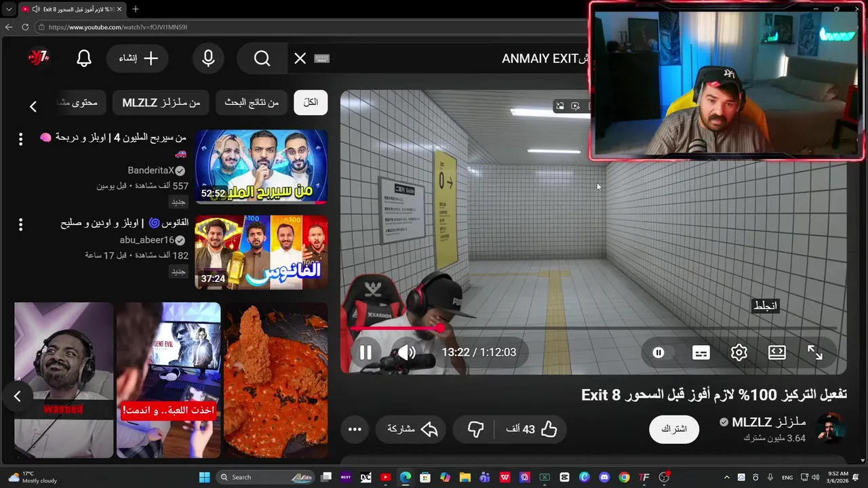The height and width of the screenshot is (488, 868).
Task: Open options menu for الفانوس video
Action: [20, 224]
